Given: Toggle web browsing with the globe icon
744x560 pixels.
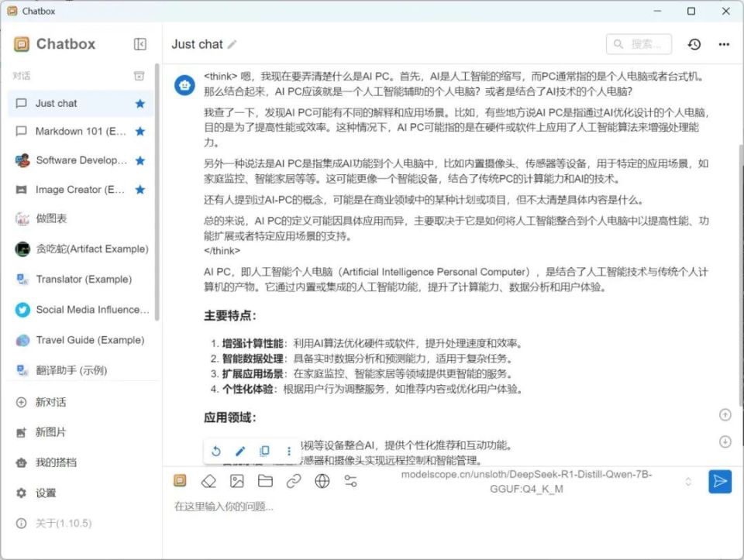Looking at the screenshot, I should pos(322,481).
